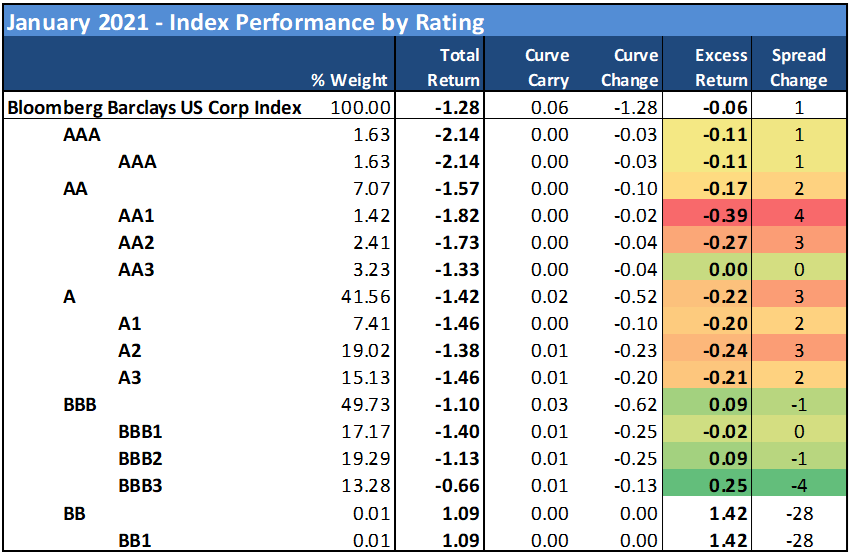Select the BBB3 rating row label

[145, 486]
